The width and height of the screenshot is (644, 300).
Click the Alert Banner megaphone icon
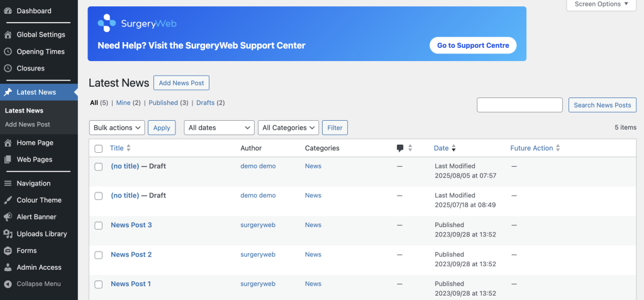click(8, 218)
